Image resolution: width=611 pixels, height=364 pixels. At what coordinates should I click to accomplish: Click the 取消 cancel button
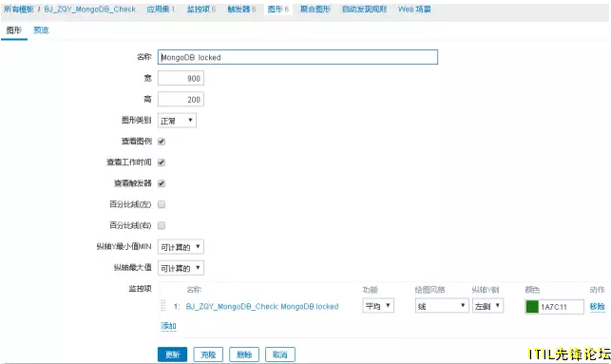click(x=280, y=354)
